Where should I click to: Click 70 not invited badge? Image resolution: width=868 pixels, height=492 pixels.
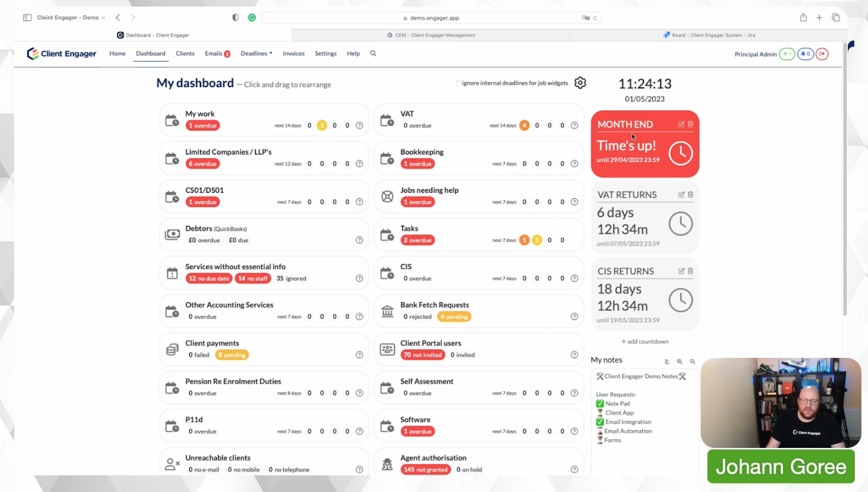click(x=423, y=355)
